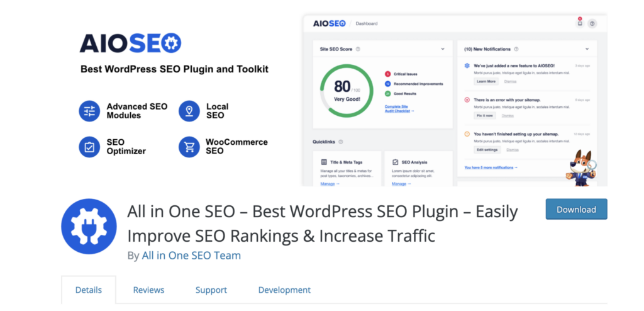The width and height of the screenshot is (644, 311).
Task: Click help icon next to New Notifications
Action: (516, 49)
